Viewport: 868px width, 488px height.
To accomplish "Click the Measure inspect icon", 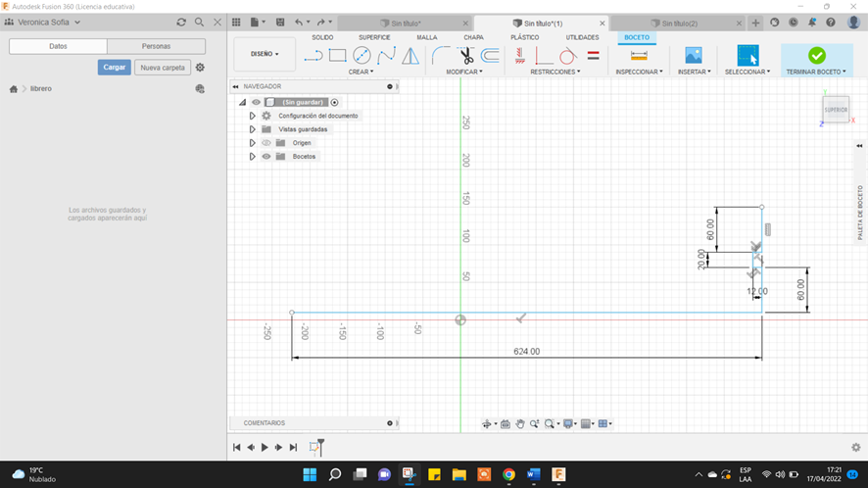I will pos(639,56).
